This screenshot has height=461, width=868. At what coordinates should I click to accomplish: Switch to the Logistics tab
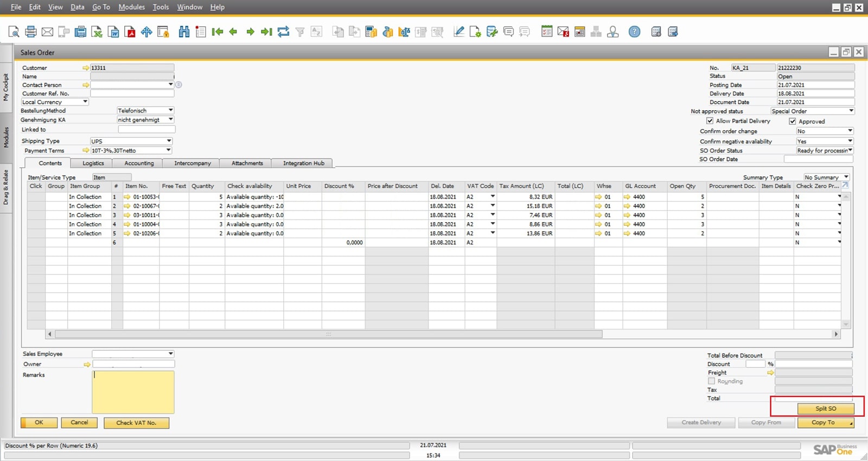(93, 163)
